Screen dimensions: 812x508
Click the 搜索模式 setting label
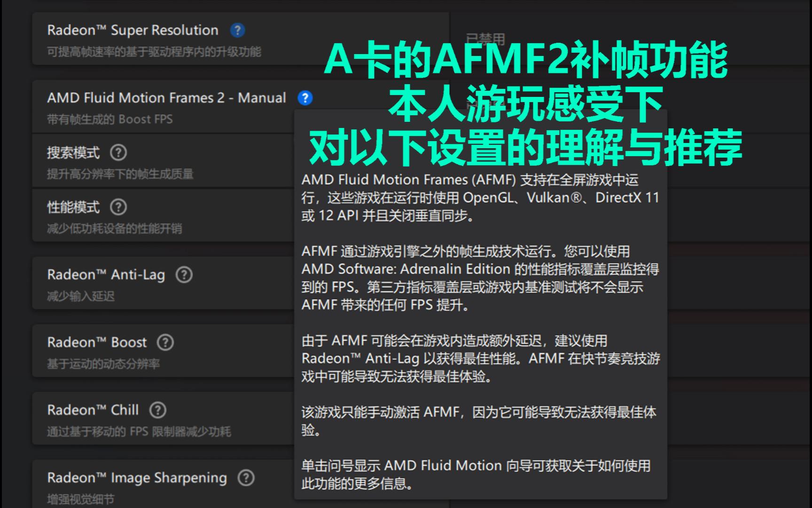click(73, 152)
